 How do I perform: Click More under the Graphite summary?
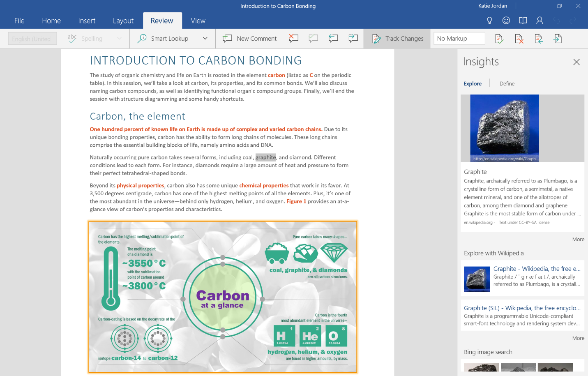(578, 239)
